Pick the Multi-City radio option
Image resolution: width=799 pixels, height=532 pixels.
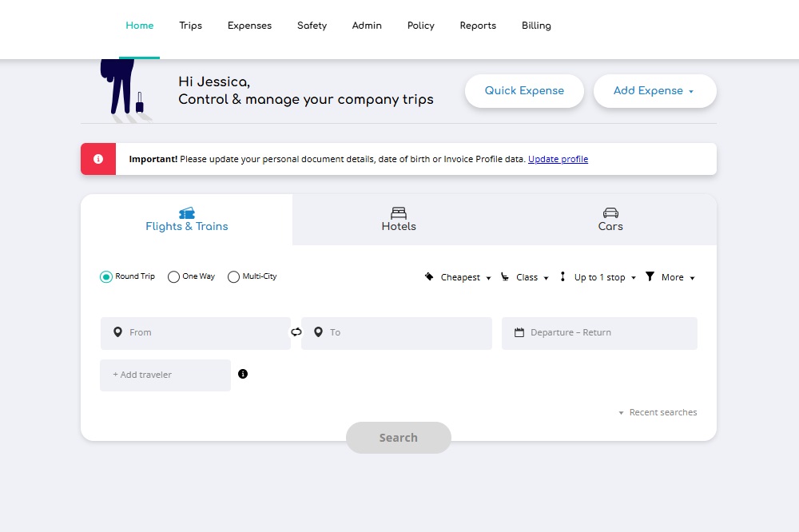233,277
